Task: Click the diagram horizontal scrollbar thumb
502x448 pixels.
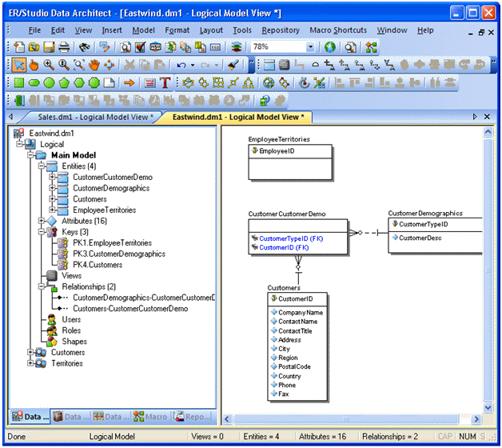Action: [x=346, y=419]
